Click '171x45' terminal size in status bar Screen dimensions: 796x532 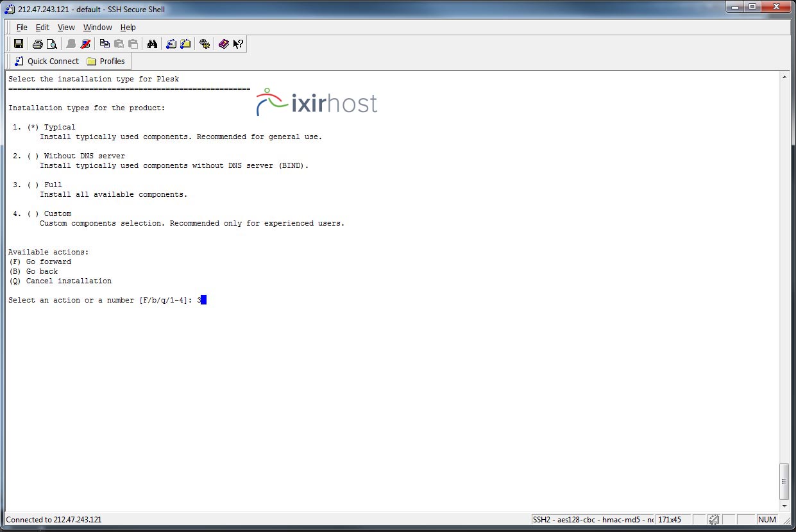point(670,520)
